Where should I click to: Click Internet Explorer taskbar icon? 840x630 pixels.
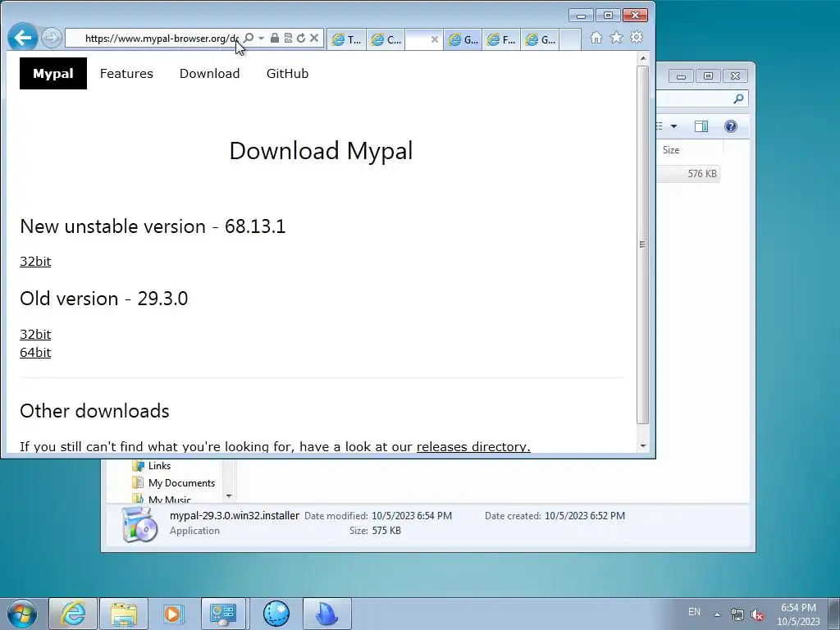(x=73, y=614)
